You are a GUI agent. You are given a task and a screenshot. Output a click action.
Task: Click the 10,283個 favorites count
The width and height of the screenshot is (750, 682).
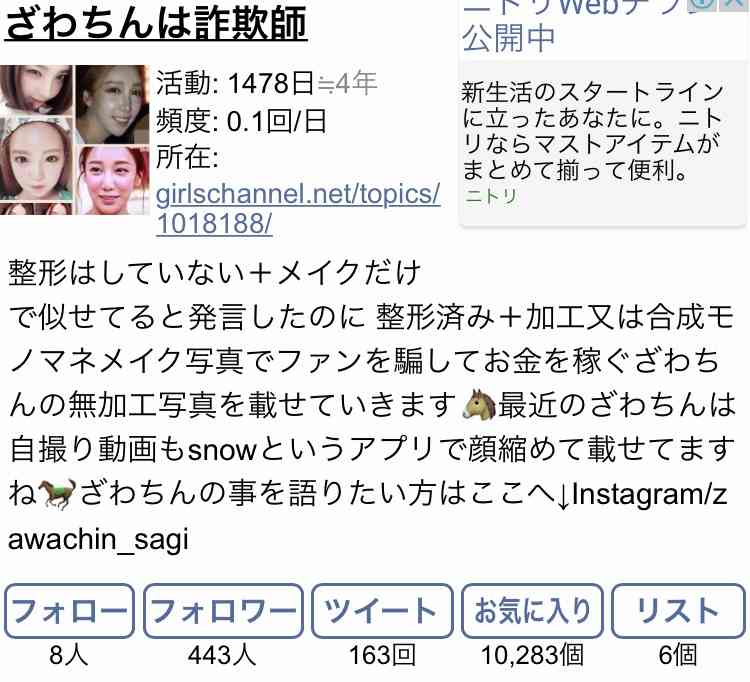(532, 655)
